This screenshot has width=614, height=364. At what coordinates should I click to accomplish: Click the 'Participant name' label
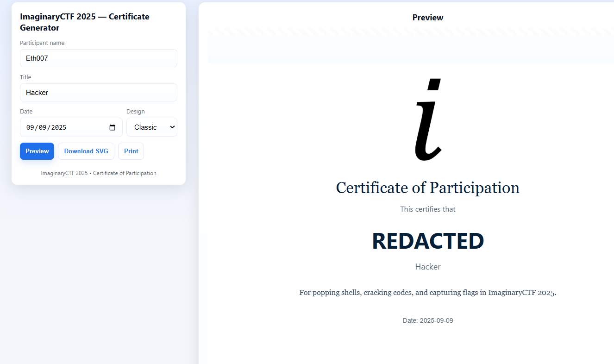[42, 43]
